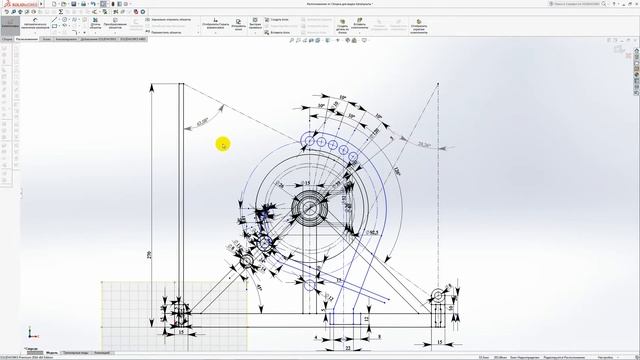Click the Print icon in the top bar
Image resolution: width=640 pixels, height=360 pixels.
pos(83,4)
